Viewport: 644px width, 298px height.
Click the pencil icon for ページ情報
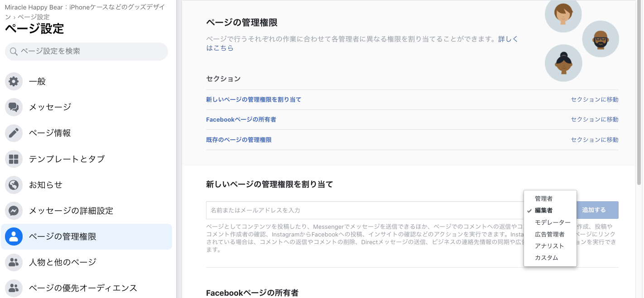click(14, 133)
